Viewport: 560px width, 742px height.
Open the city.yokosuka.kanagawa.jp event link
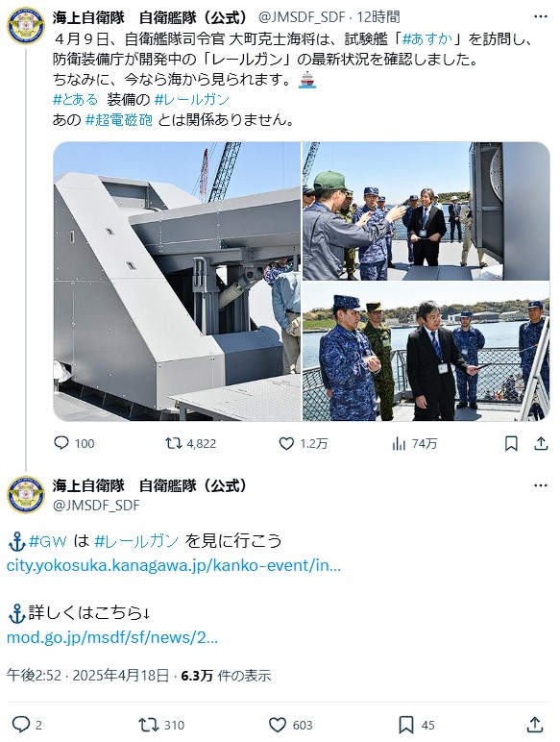(x=174, y=565)
